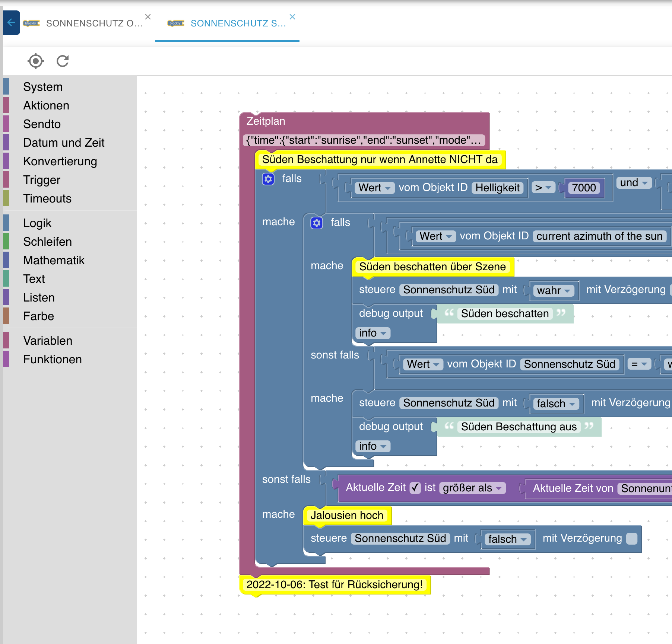Close the SONNENSCHUTZ S... tab
Image resolution: width=672 pixels, height=644 pixels.
[292, 17]
